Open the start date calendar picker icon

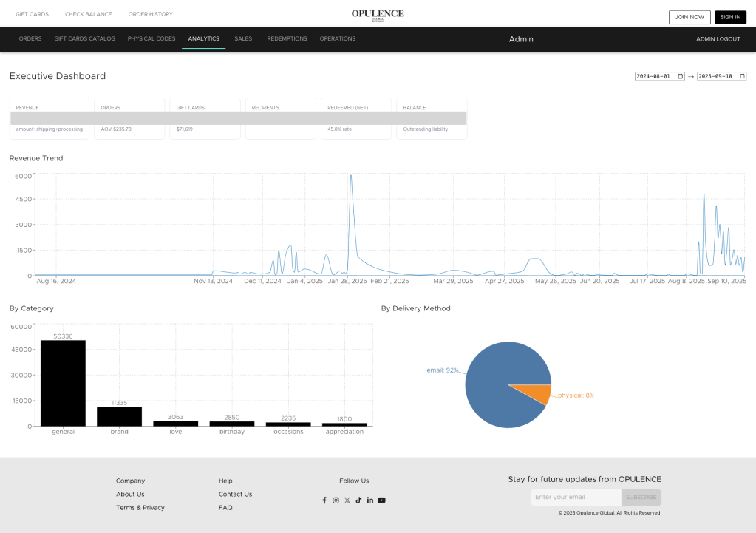680,76
